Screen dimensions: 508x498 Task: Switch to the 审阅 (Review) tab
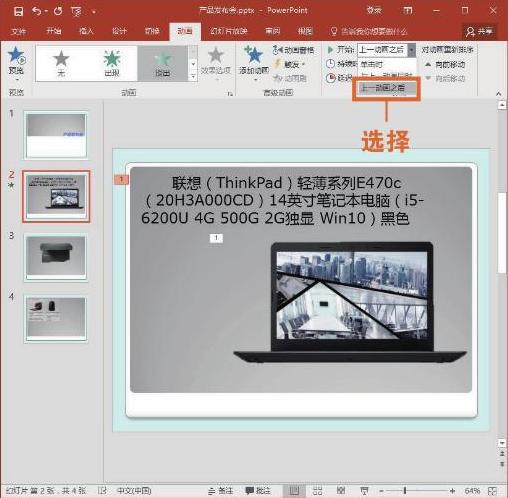tap(273, 31)
